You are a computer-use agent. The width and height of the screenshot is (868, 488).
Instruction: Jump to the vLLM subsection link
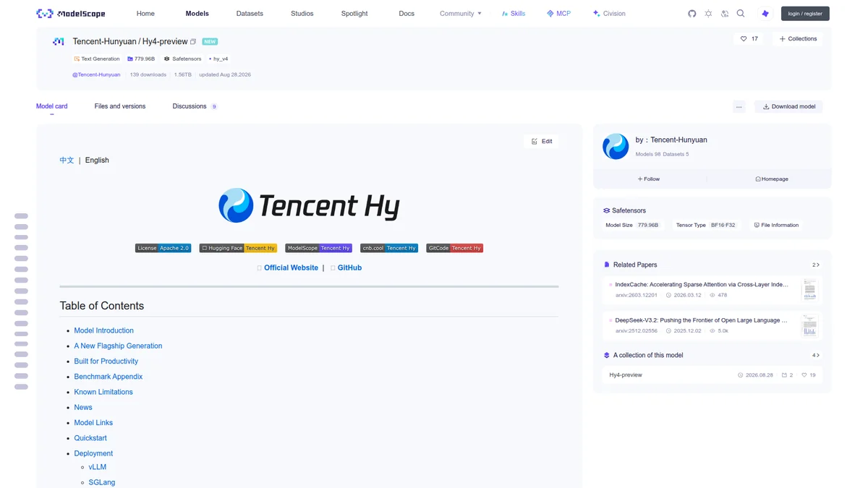[x=98, y=468]
